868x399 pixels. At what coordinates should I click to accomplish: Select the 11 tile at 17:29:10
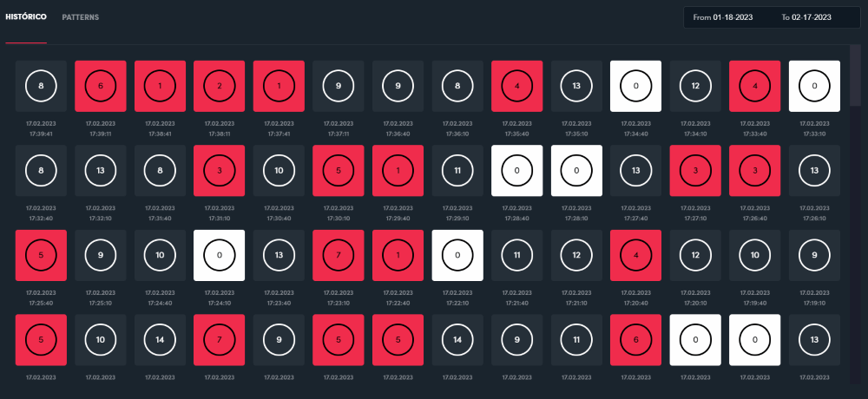click(x=457, y=171)
